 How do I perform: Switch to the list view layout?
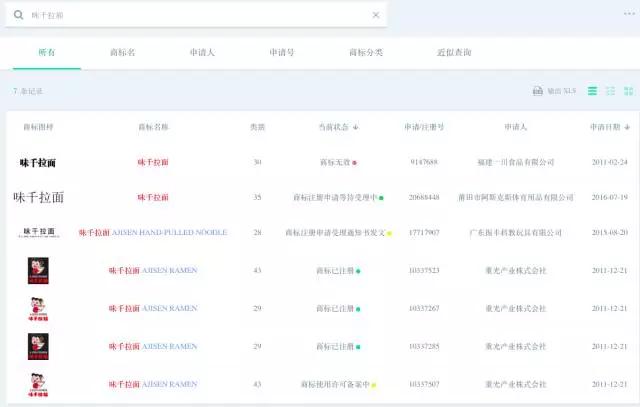pyautogui.click(x=592, y=91)
